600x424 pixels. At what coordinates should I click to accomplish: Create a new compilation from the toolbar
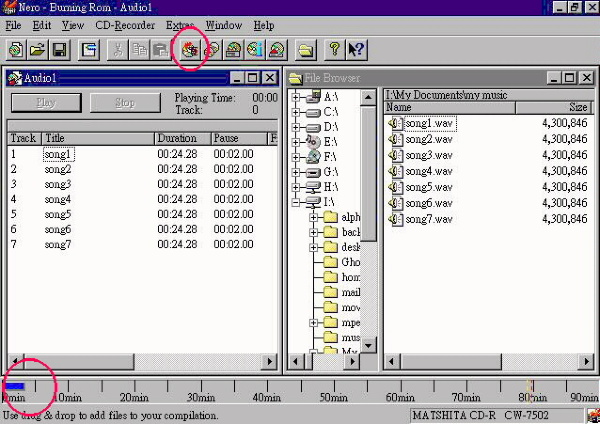[x=16, y=50]
